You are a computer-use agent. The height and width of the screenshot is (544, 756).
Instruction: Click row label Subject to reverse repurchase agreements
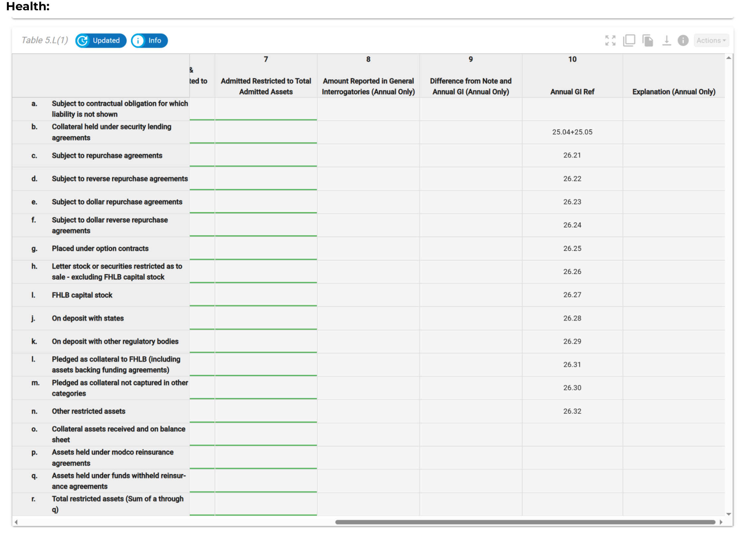click(x=120, y=179)
